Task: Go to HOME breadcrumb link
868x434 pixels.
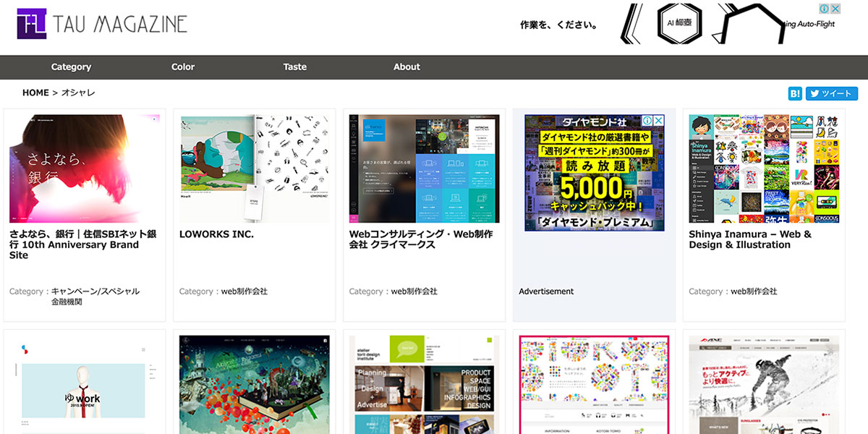Action: (35, 93)
